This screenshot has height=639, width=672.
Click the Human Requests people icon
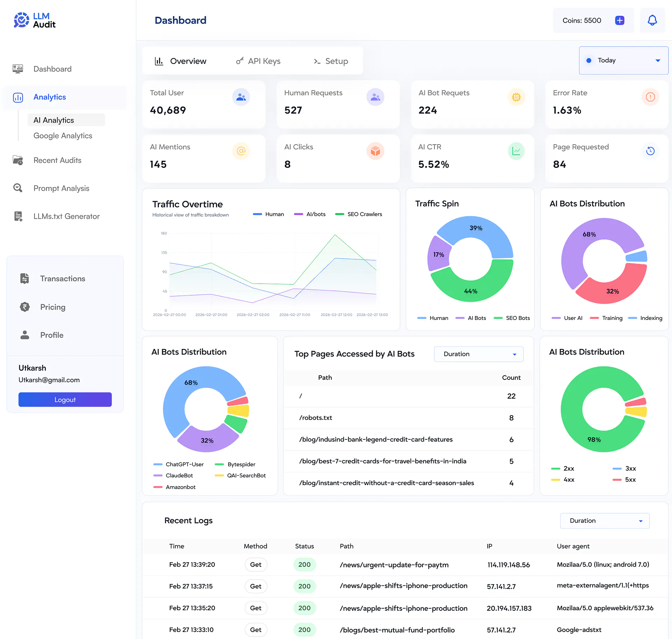[376, 97]
